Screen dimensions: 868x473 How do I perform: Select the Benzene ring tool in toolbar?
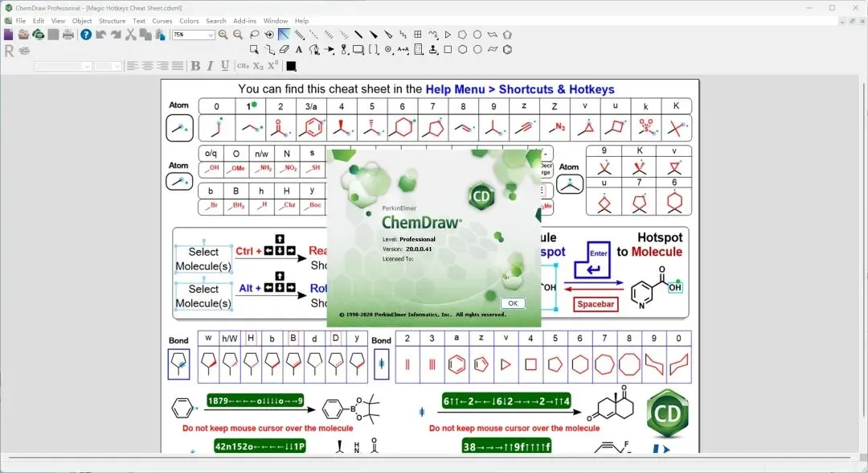click(507, 49)
